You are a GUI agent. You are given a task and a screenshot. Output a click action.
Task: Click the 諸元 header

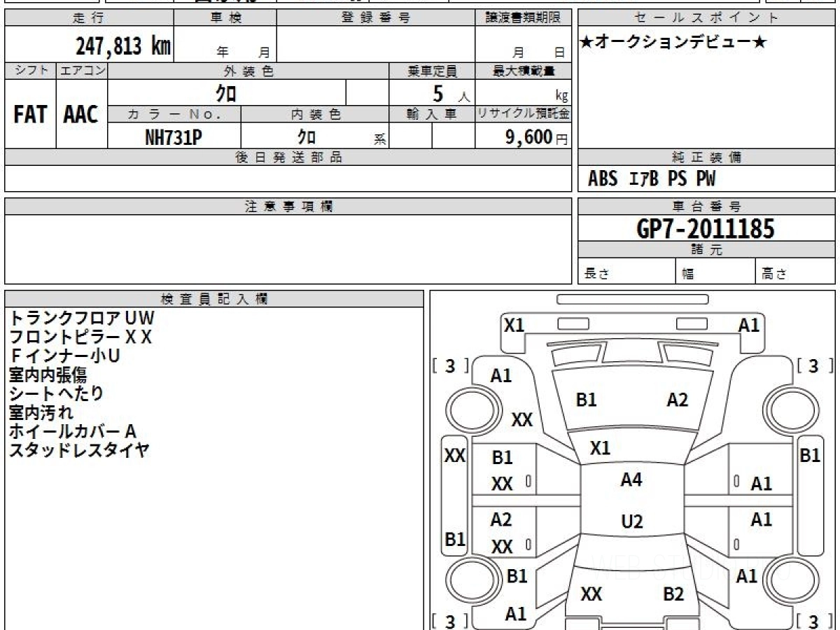[706, 250]
